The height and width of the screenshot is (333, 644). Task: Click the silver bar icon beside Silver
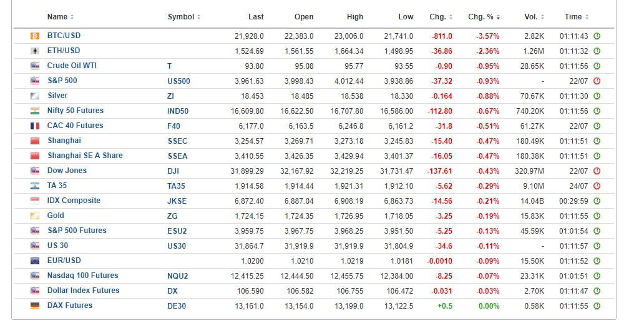pos(35,96)
